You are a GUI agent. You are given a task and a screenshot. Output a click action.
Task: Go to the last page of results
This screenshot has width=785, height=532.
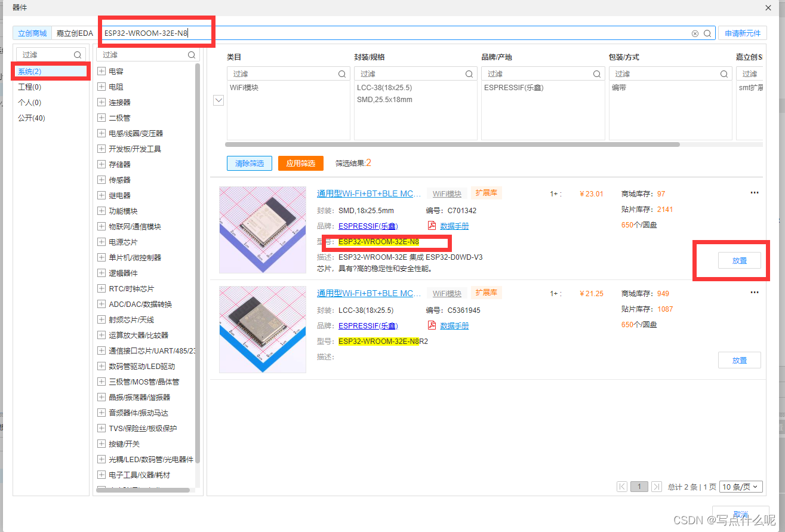[x=657, y=487]
